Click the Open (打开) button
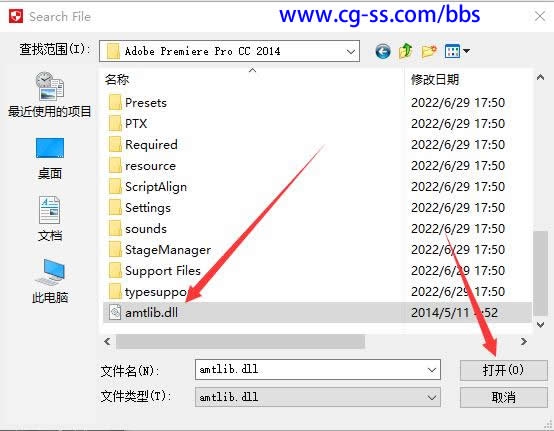Screen dimensions: 554x431 click(503, 370)
